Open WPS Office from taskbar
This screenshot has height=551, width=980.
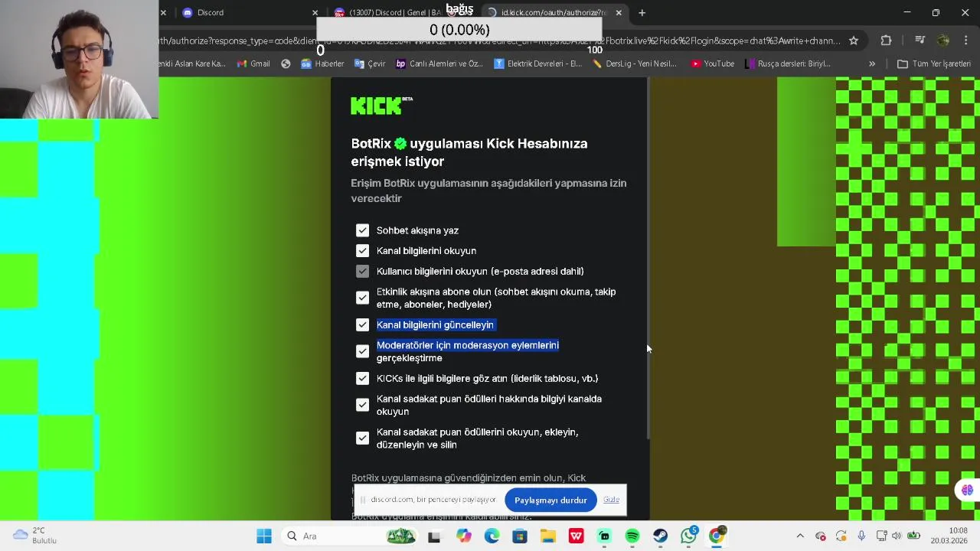(x=576, y=536)
